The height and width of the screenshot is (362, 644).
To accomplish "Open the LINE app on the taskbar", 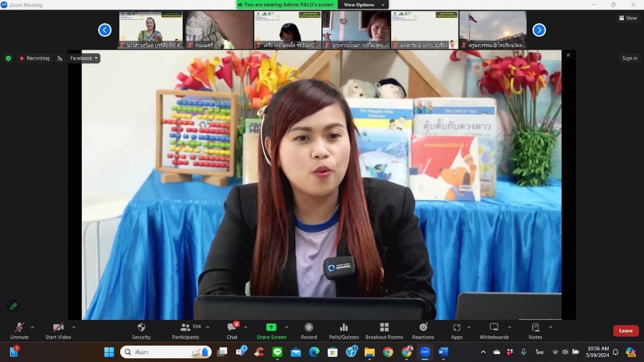I will 277,352.
